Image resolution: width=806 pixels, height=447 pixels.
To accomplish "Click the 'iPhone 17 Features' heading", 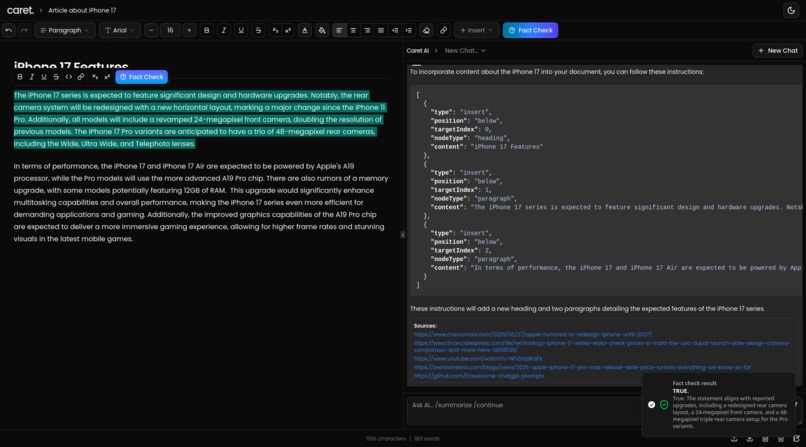I will point(71,66).
